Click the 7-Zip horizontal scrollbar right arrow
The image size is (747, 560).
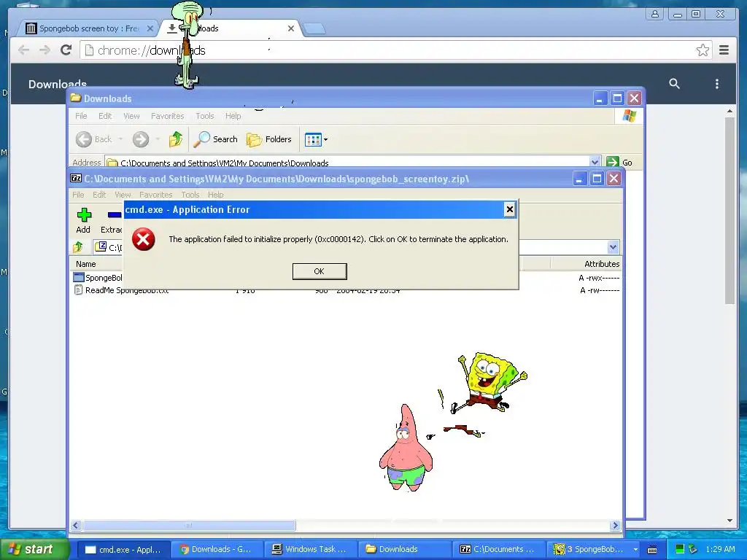pyautogui.click(x=615, y=525)
